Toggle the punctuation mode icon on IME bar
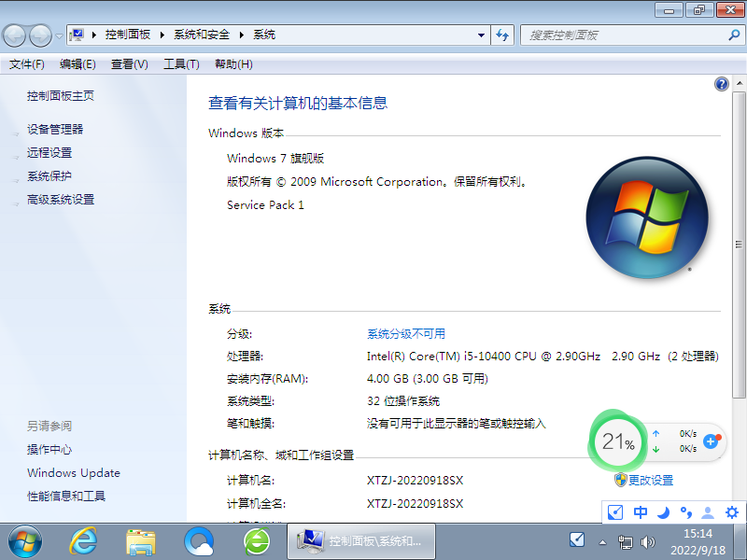Viewport: 747px width, 560px height. [686, 512]
